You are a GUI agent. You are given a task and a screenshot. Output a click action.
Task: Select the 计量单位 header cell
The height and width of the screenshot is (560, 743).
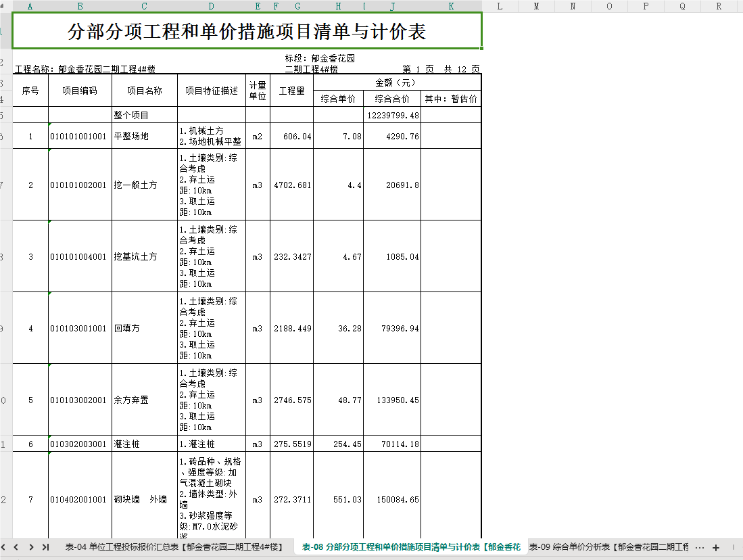(x=258, y=91)
